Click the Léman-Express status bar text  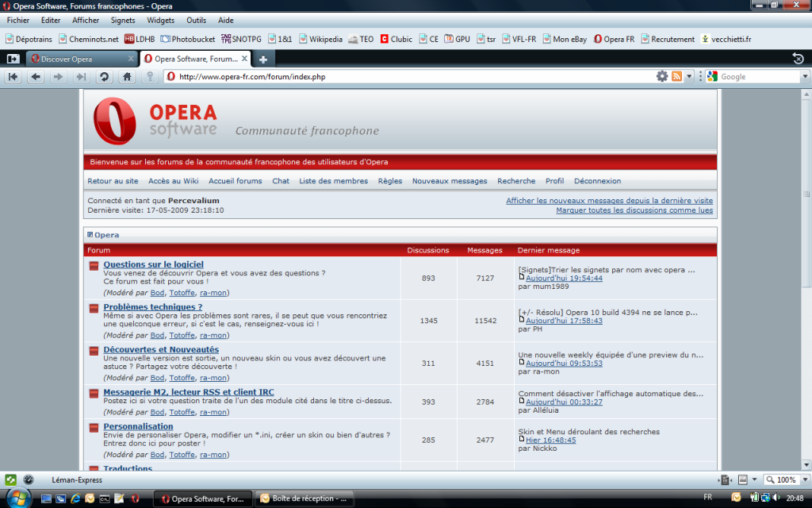[77, 480]
